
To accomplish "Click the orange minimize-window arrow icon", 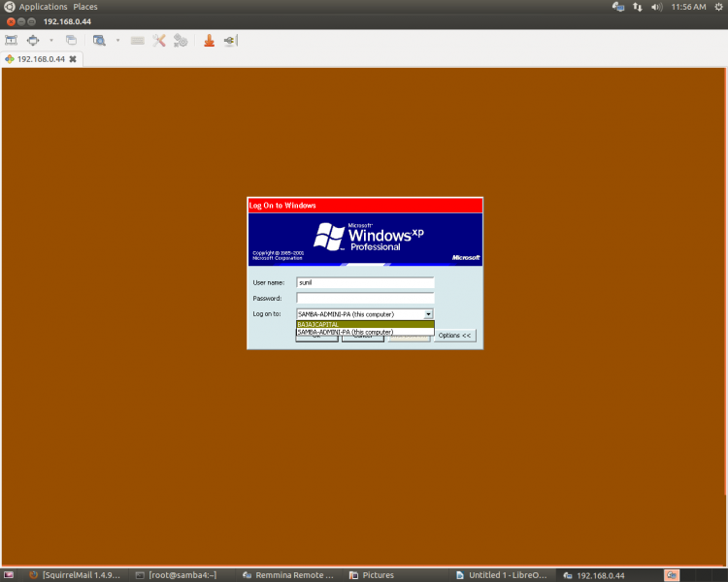I will 210,41.
